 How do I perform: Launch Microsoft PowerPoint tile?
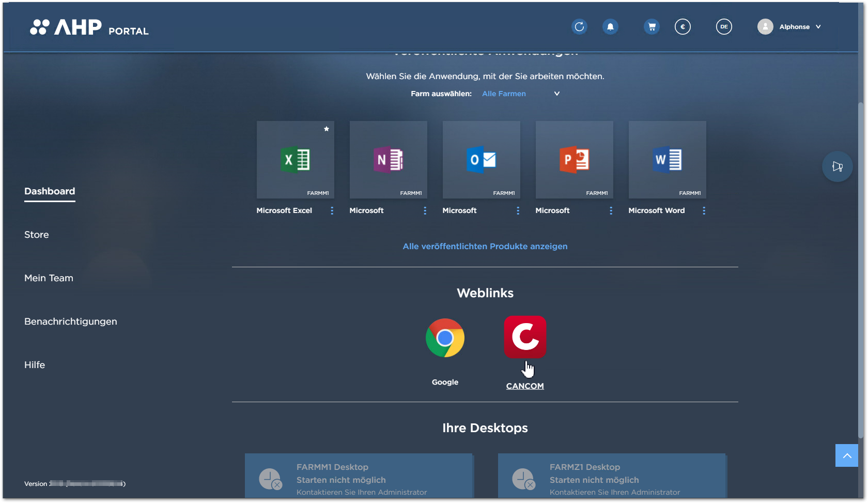[575, 160]
